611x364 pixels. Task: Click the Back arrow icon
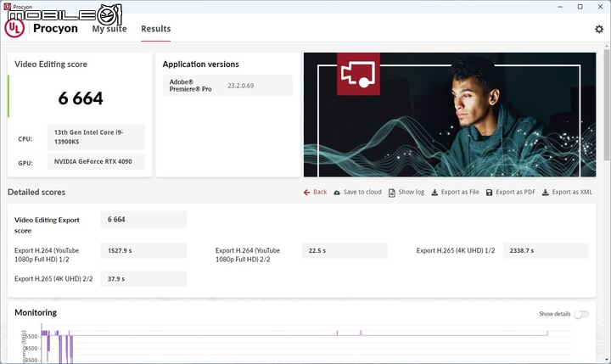pos(306,192)
